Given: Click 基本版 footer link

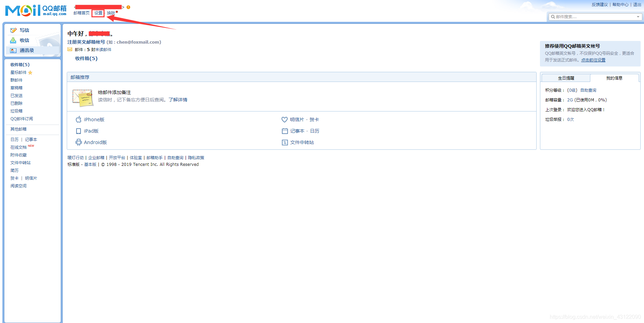Looking at the screenshot, I should 90,165.
